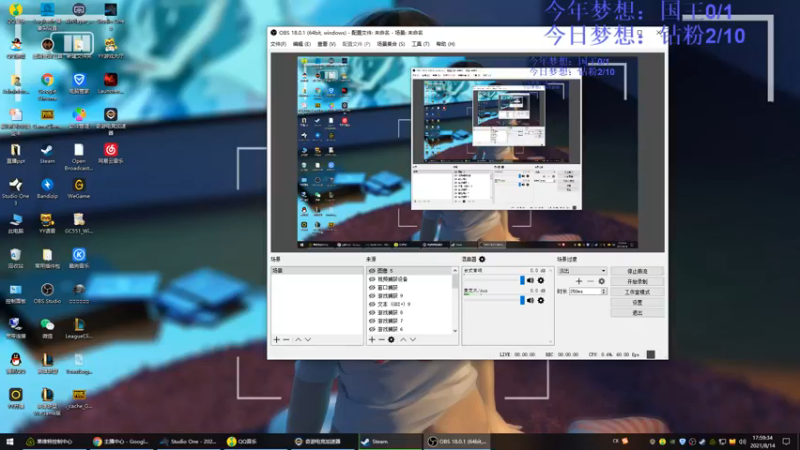Open the scene transition type dropdown

tap(582, 271)
